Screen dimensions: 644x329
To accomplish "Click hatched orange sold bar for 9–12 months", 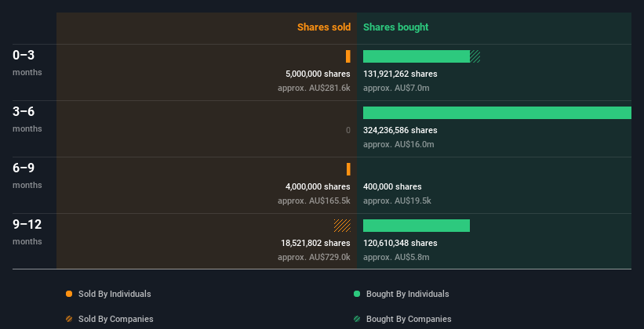I will coord(342,226).
